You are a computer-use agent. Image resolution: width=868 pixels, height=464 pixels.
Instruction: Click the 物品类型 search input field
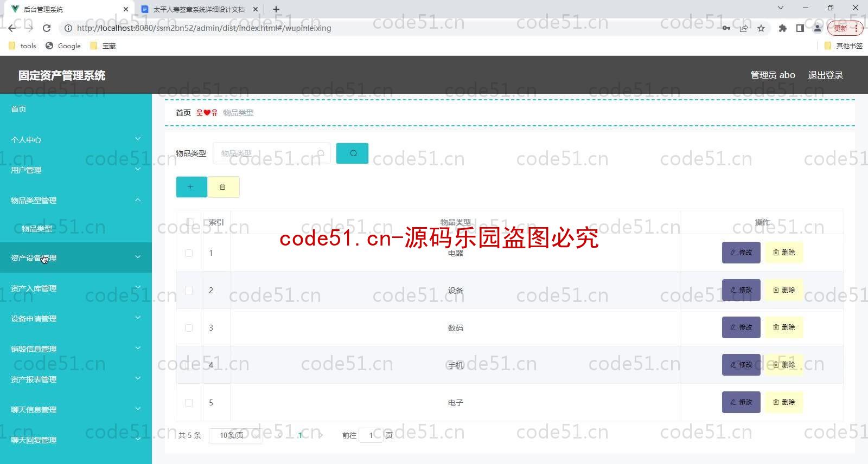coord(271,153)
